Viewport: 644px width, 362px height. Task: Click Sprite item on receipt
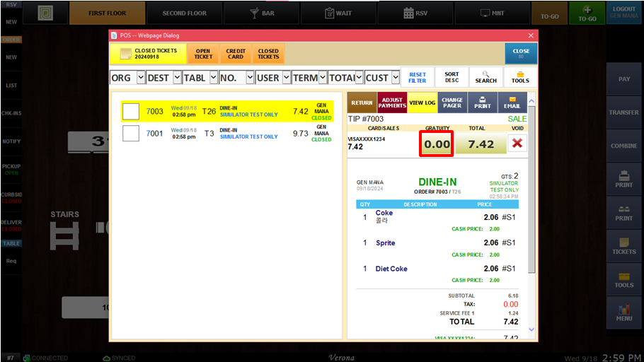pos(385,243)
